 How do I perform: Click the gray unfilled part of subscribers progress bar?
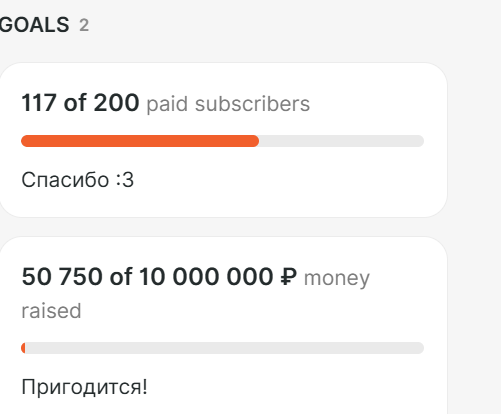coord(341,141)
